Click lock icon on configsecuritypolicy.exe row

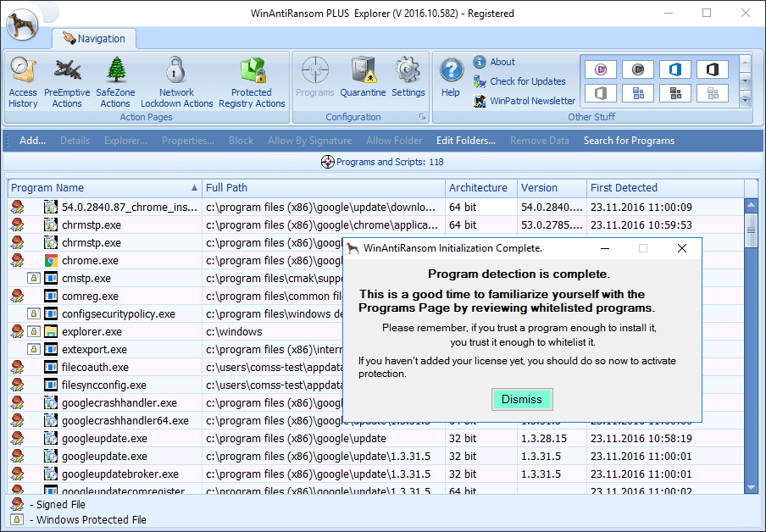point(34,313)
